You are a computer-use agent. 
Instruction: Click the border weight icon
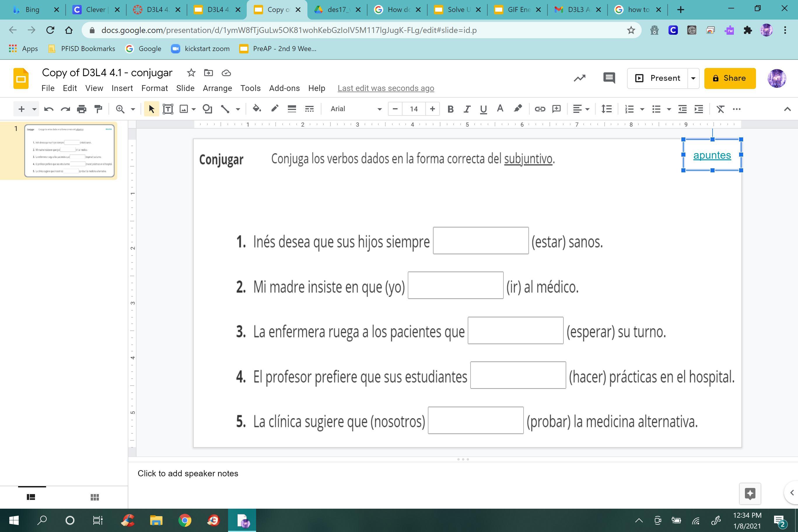pos(292,109)
